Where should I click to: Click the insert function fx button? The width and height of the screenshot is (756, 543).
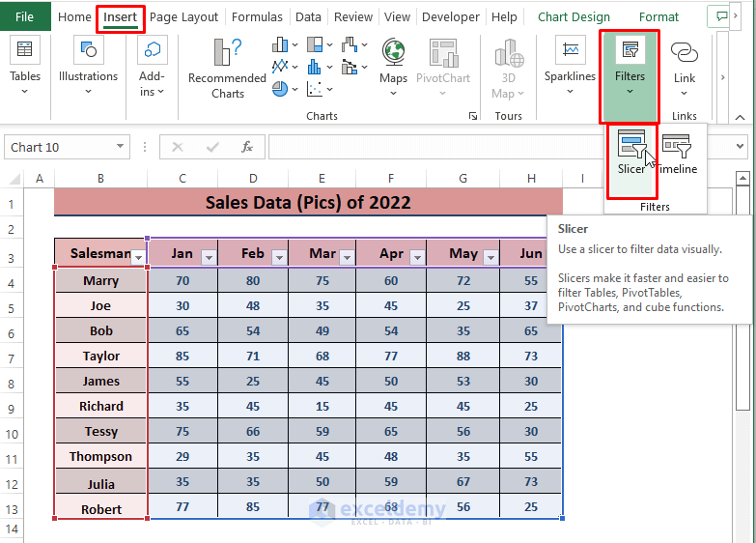247,147
